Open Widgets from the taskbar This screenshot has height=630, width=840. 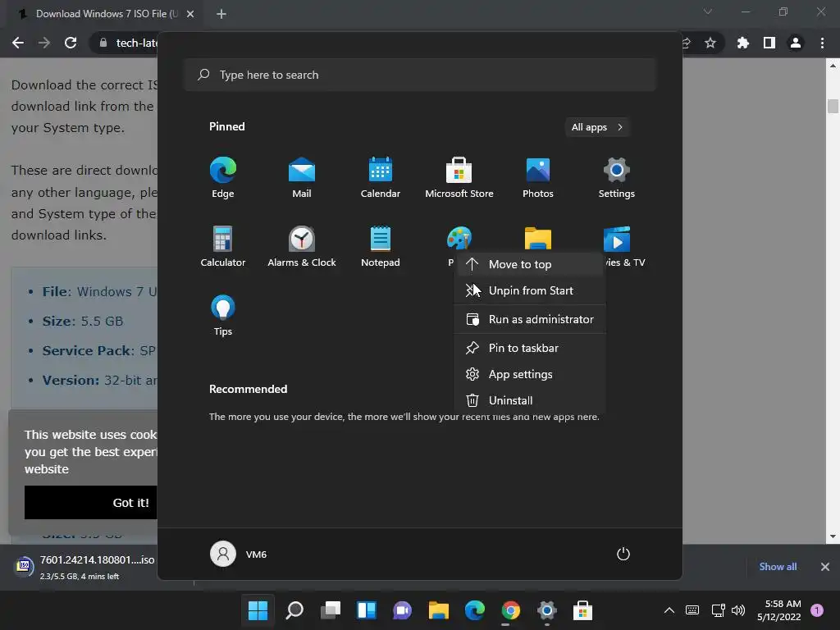[367, 610]
